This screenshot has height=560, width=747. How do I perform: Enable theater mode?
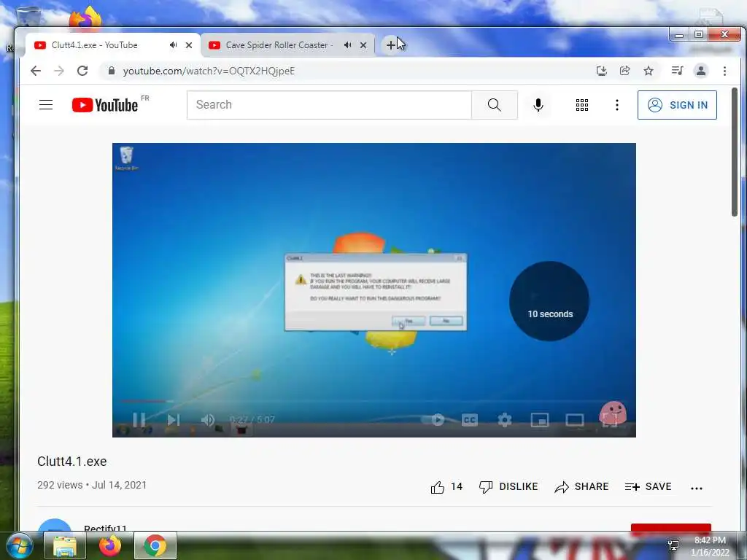point(575,419)
